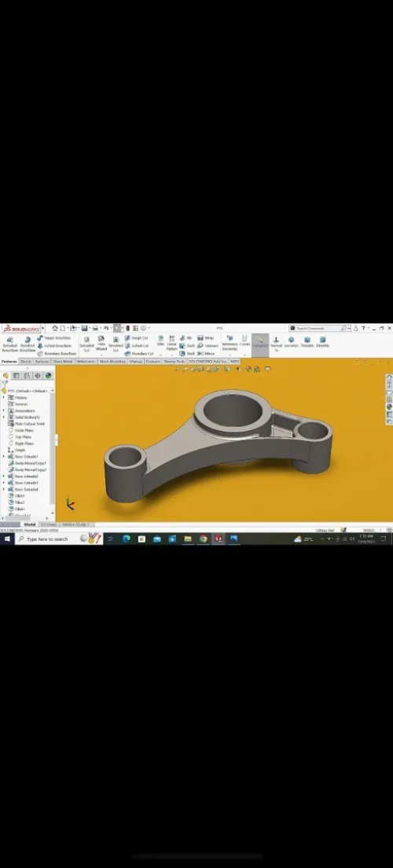The image size is (393, 868).
Task: Select the Rib tool
Action: point(186,337)
